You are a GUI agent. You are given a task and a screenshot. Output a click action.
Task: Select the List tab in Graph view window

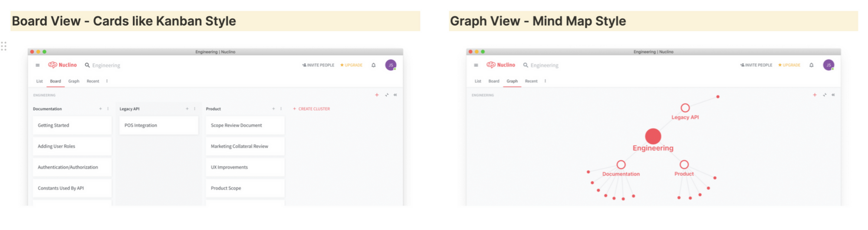[478, 81]
